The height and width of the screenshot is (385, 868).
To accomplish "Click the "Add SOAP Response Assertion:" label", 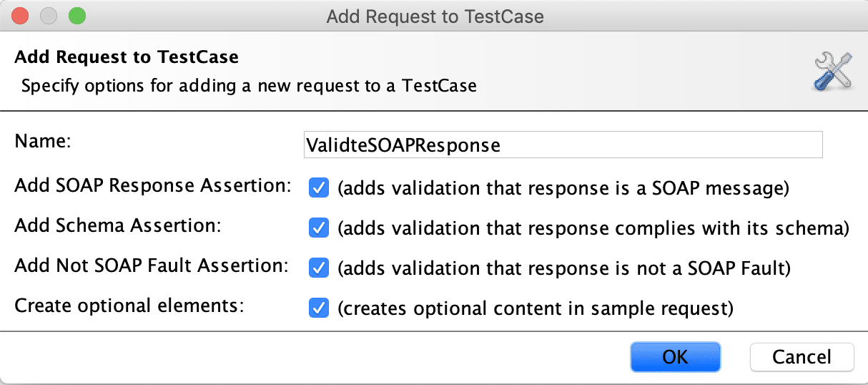I will tap(153, 185).
